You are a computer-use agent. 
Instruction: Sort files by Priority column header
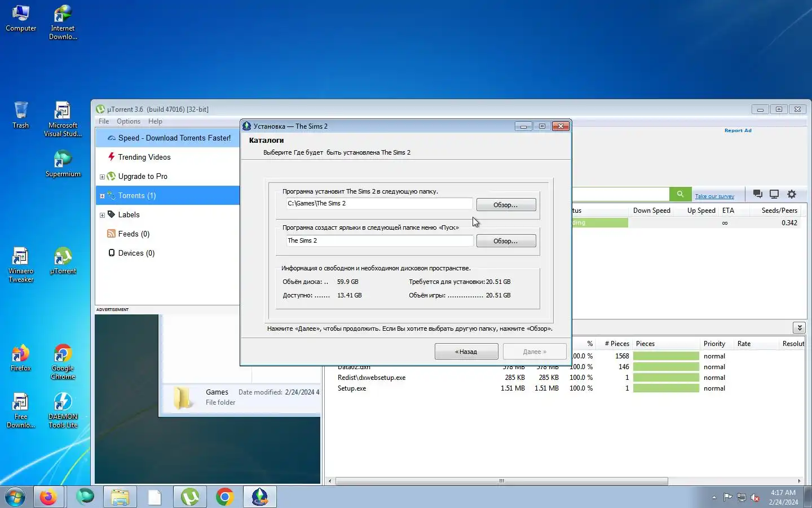(x=714, y=344)
